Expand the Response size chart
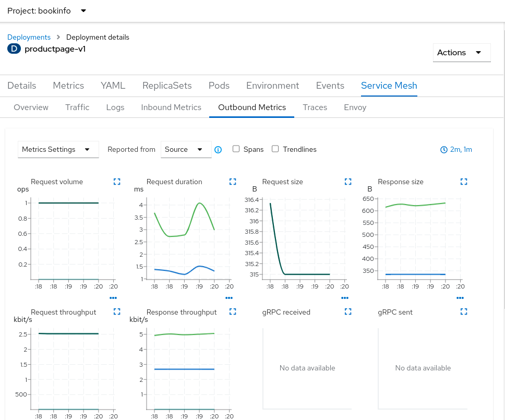Image resolution: width=505 pixels, height=420 pixels. coord(464,182)
